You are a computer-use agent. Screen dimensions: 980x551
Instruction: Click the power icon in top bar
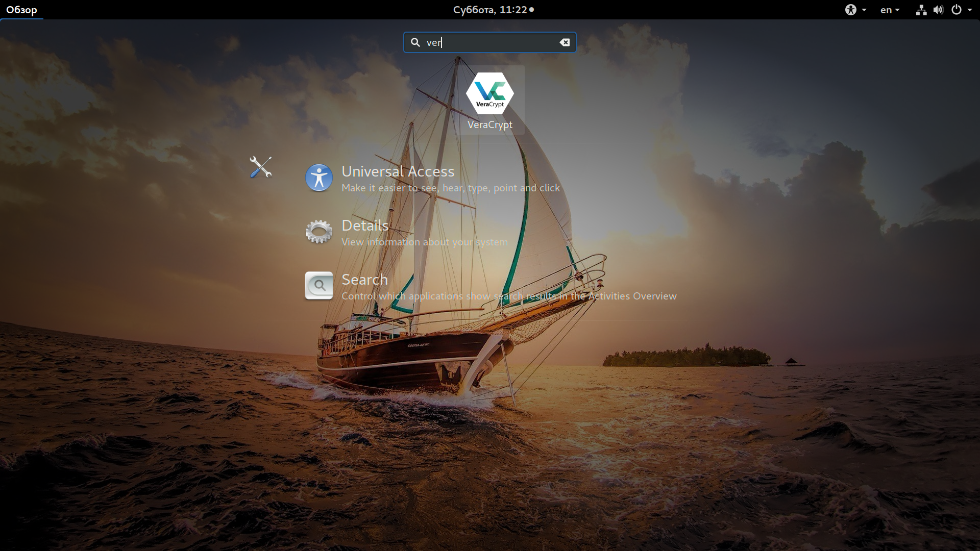pyautogui.click(x=957, y=10)
